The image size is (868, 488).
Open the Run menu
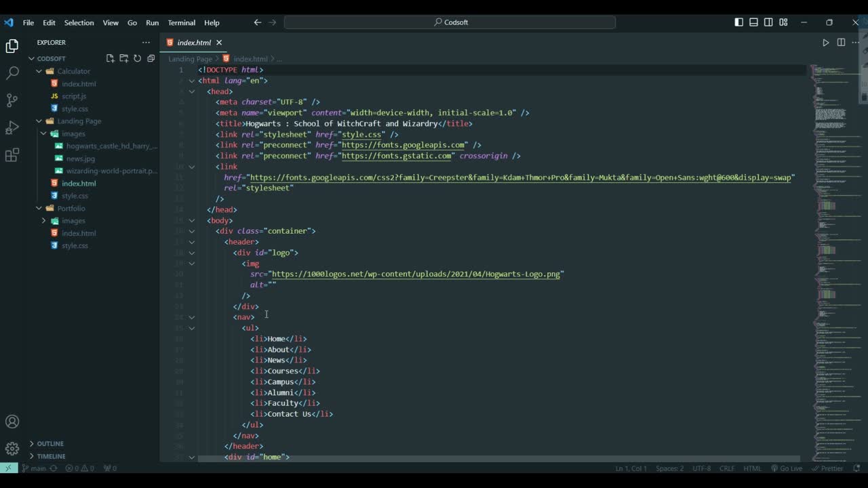[153, 22]
